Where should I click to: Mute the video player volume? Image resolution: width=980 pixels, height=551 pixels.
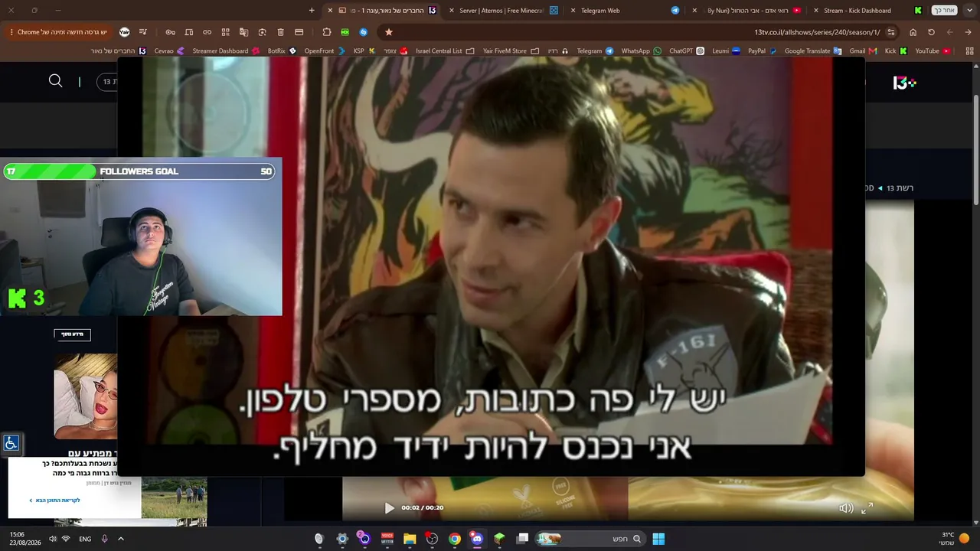(x=846, y=508)
